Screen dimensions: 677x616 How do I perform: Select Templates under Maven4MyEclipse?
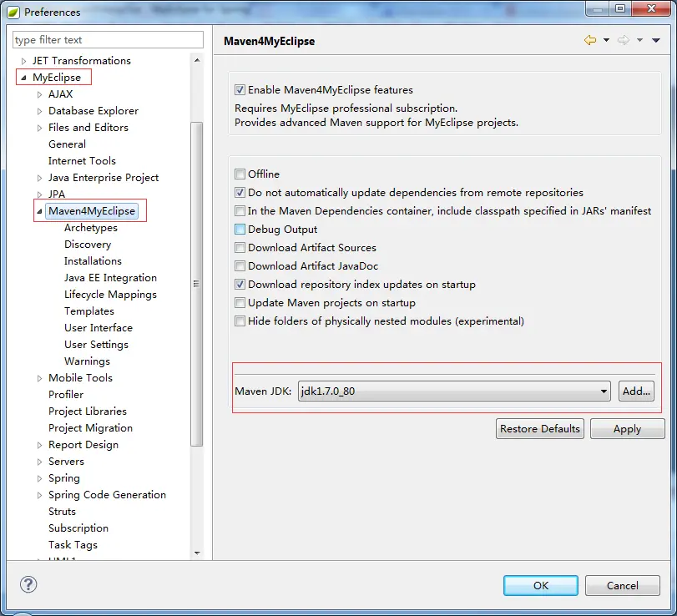pyautogui.click(x=89, y=311)
